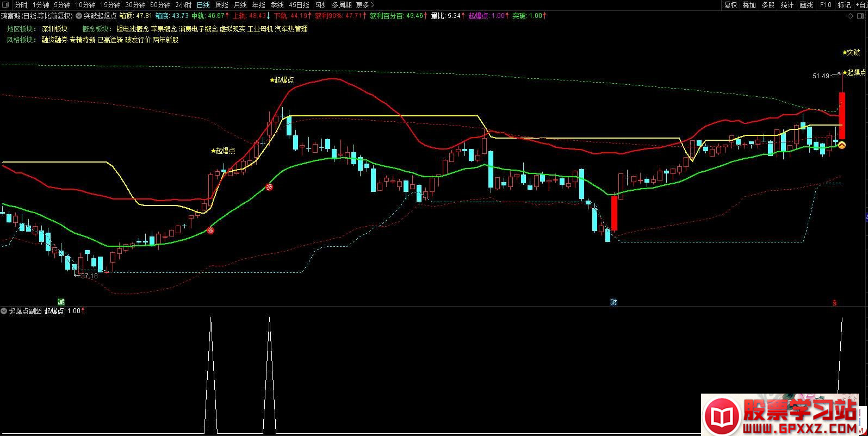Switch to 10分钟 period
The width and height of the screenshot is (868, 436).
[85, 5]
